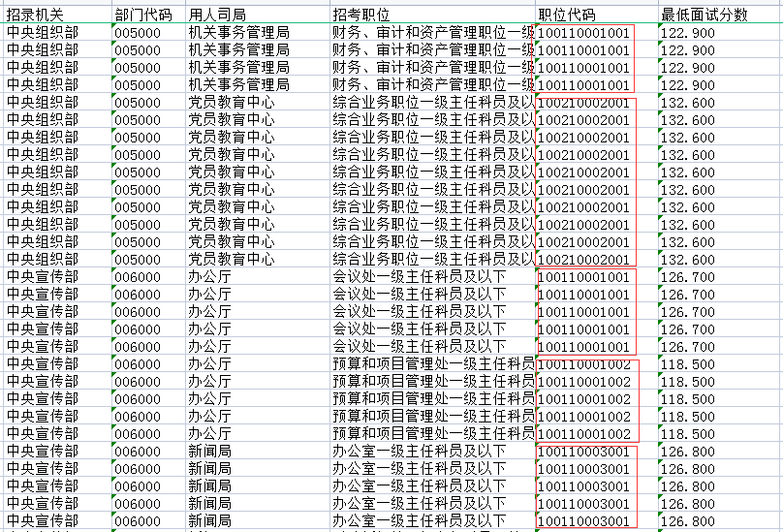Select the first 118.500 score cell
This screenshot has width=783, height=532.
[x=720, y=363]
